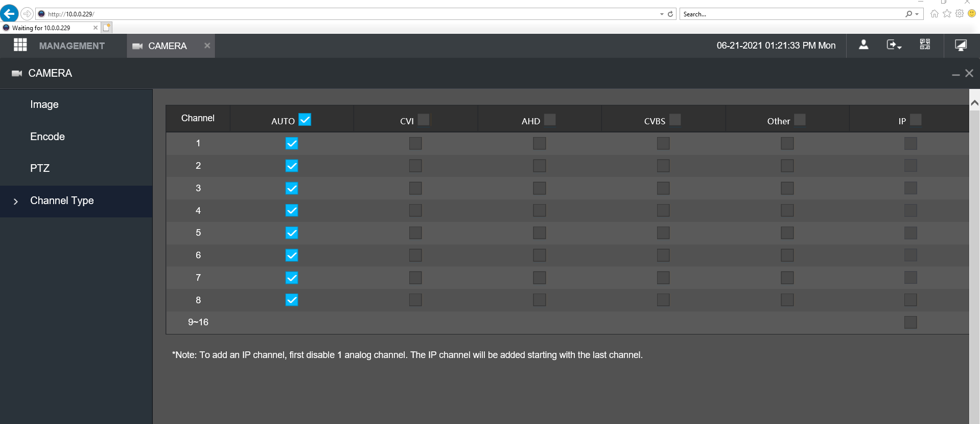Open the address bar dropdown arrow
Screen dimensions: 980x424
pyautogui.click(x=662, y=14)
